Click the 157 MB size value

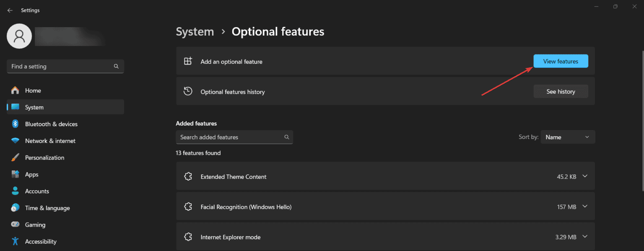coord(566,207)
